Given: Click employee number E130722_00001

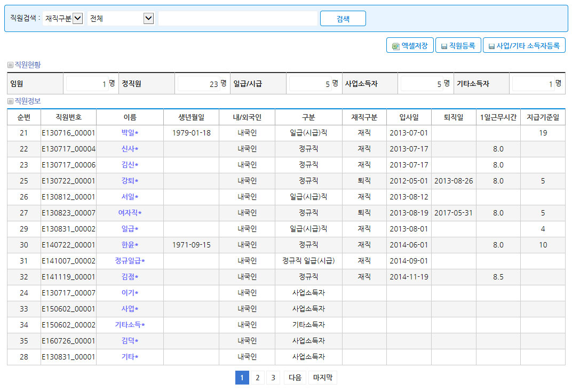Looking at the screenshot, I should (69, 181).
